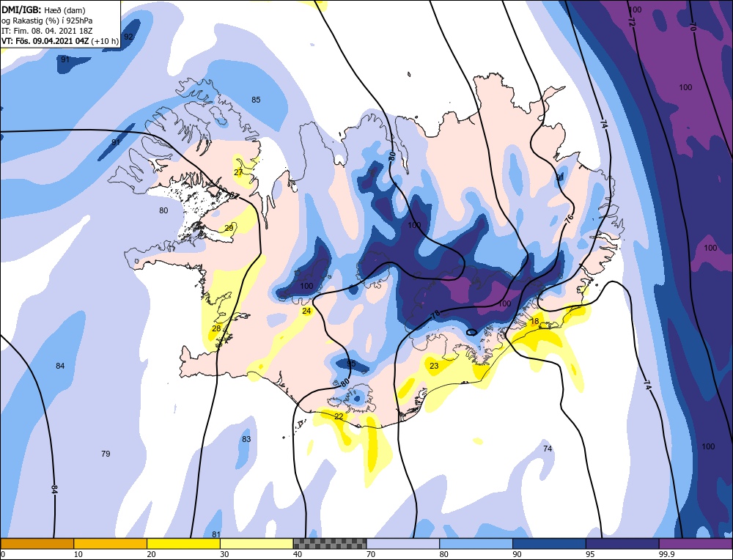Click the '100' value west of the glacier
The image size is (733, 560).
306,286
